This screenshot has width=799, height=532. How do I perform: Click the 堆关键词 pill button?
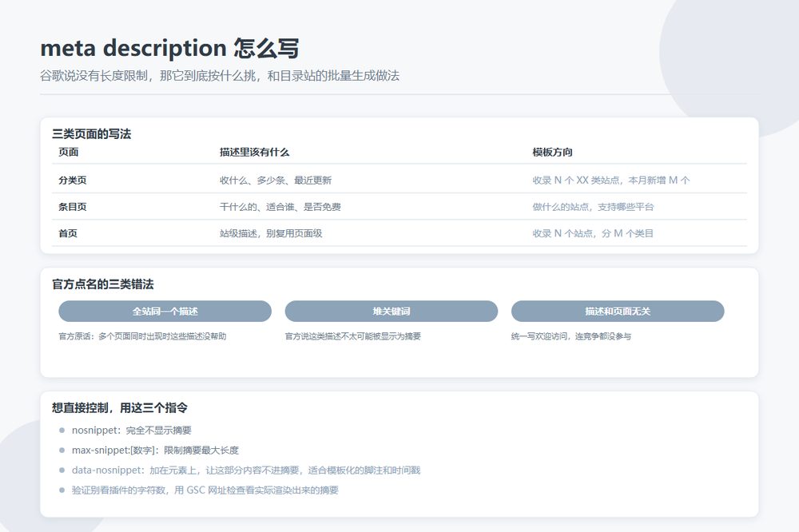(x=391, y=312)
